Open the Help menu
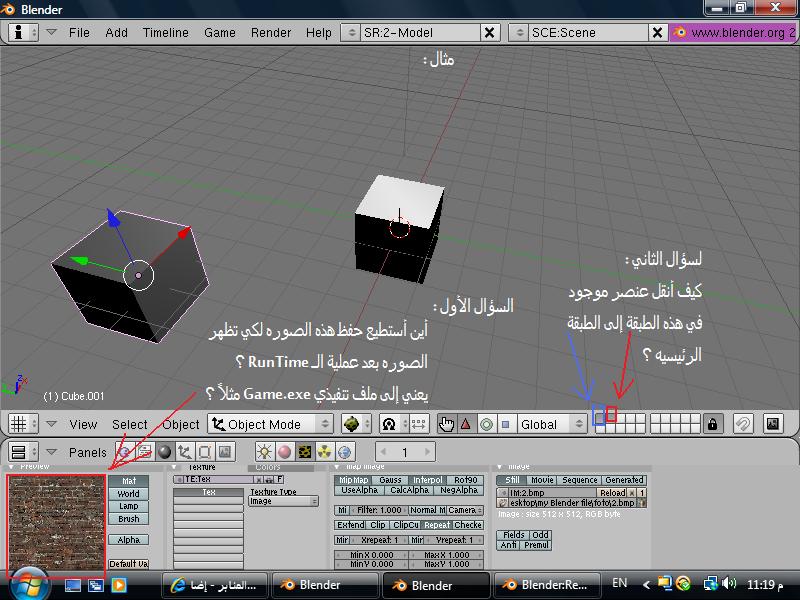Viewport: 800px width, 600px height. pyautogui.click(x=318, y=33)
